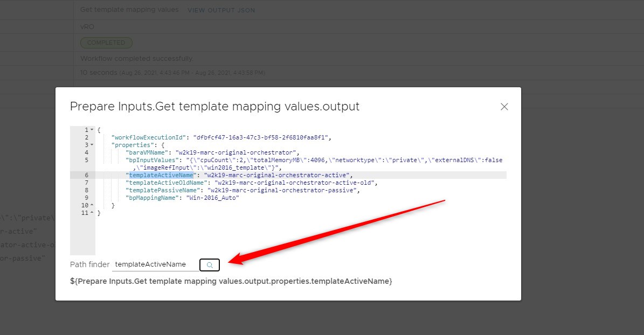Collapse the root JSON object at line 1
Screen dimensions: 644x335
(92, 130)
